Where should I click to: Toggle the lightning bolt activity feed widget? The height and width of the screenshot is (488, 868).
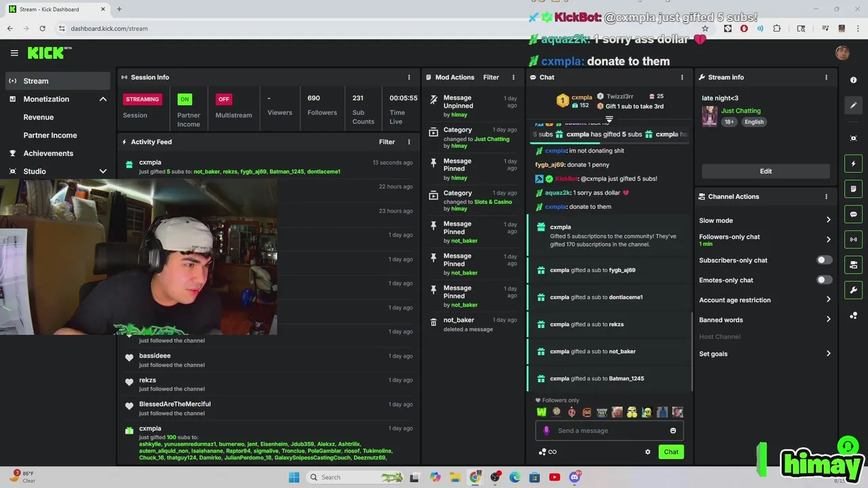853,163
